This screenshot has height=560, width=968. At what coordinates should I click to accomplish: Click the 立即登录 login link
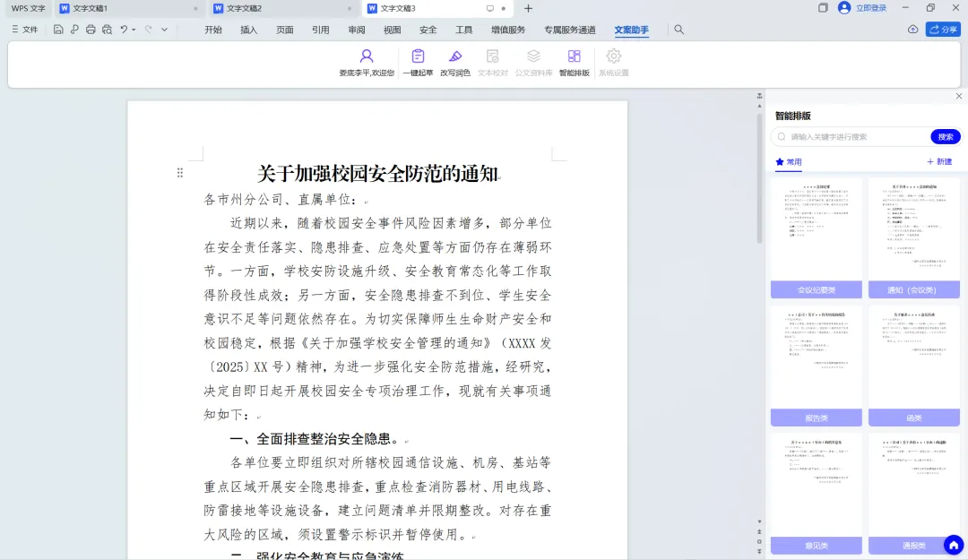point(871,8)
